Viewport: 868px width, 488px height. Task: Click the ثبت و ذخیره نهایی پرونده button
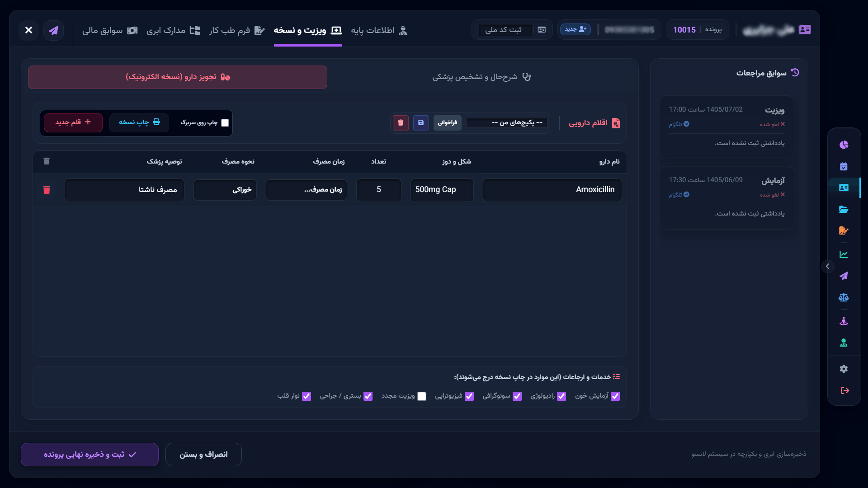90,455
